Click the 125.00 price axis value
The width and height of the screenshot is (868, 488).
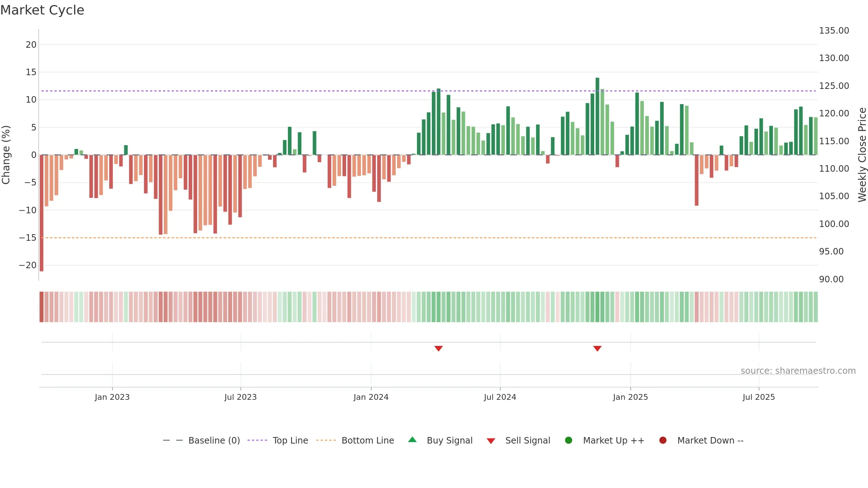tap(834, 86)
